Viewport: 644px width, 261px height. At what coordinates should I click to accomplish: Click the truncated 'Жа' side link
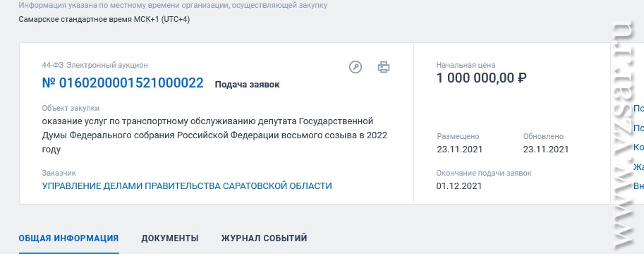[638, 166]
